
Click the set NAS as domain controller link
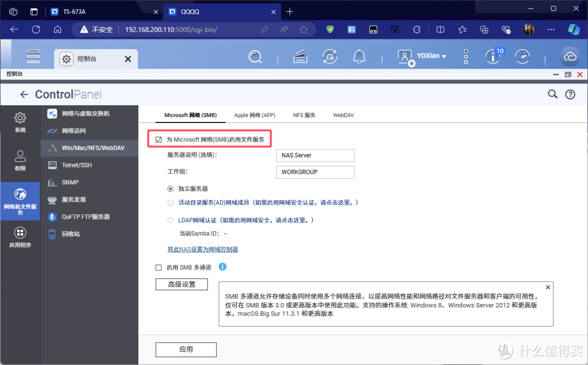click(x=203, y=249)
